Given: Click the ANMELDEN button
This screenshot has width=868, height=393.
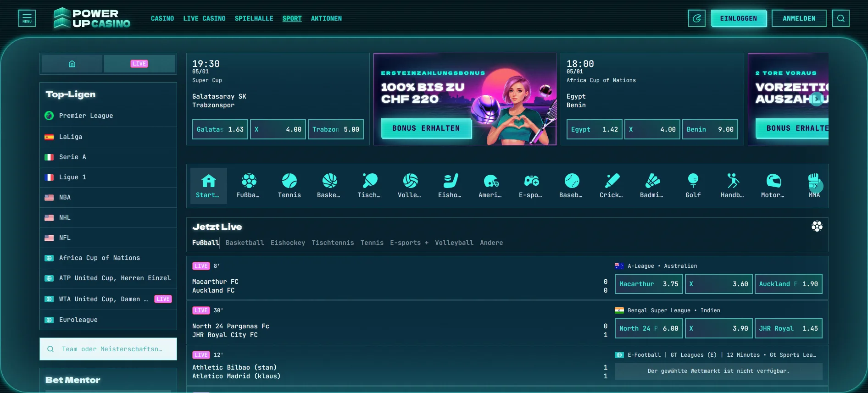Looking at the screenshot, I should click(x=799, y=18).
